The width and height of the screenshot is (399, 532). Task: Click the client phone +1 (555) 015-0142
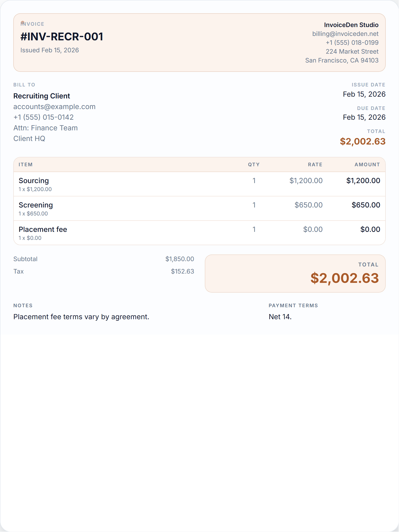pos(43,117)
